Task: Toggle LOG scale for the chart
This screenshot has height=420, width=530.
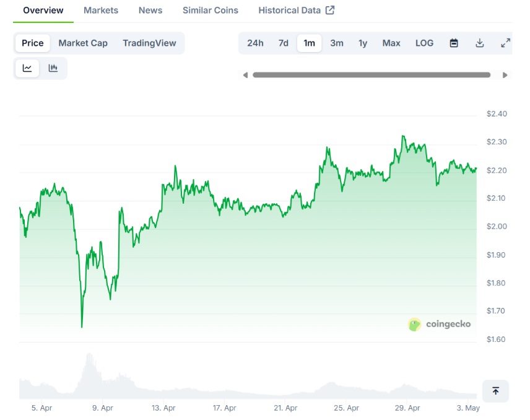Action: pyautogui.click(x=424, y=43)
